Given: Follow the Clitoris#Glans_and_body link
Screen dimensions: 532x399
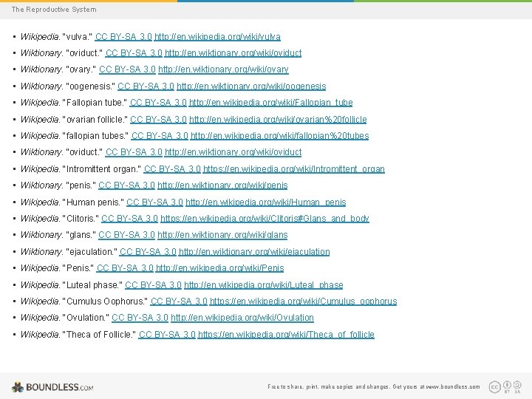Looking at the screenshot, I should [265, 219].
